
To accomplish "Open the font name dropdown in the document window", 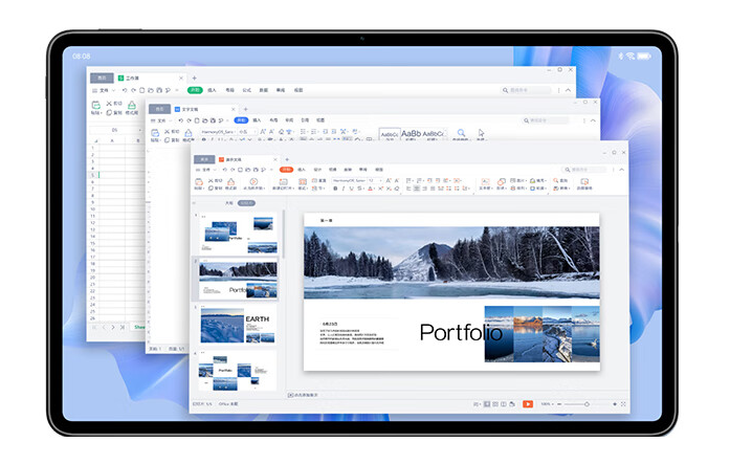I will tap(219, 132).
